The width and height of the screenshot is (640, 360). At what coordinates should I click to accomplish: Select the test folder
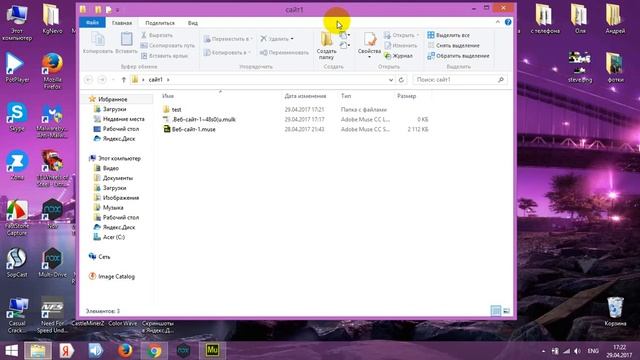176,109
